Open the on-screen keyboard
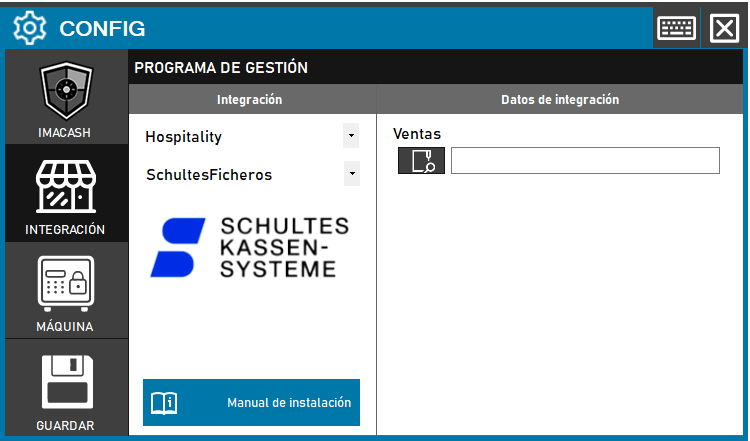 (676, 27)
